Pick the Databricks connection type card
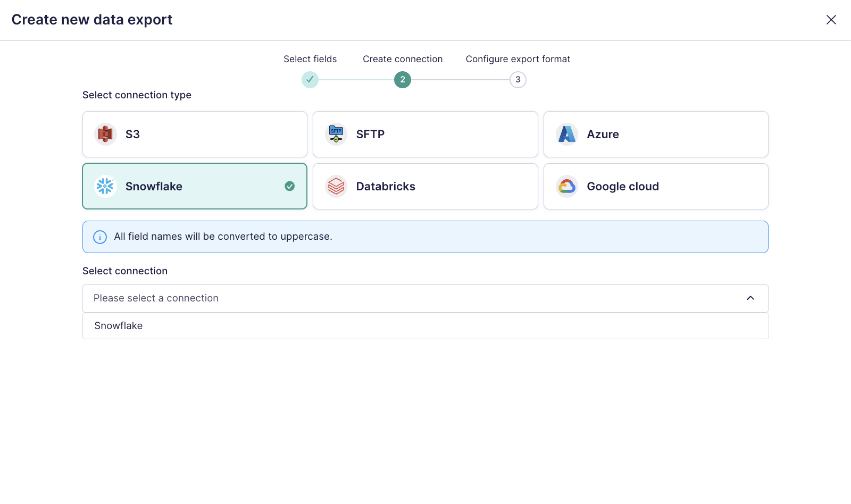Screen dimensions: 851x504 coord(425,186)
